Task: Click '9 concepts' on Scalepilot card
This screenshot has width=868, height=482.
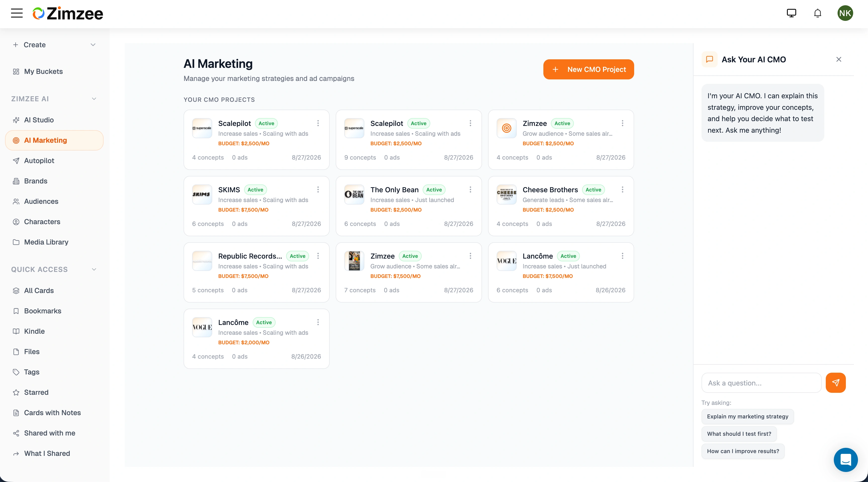Action: 360,157
